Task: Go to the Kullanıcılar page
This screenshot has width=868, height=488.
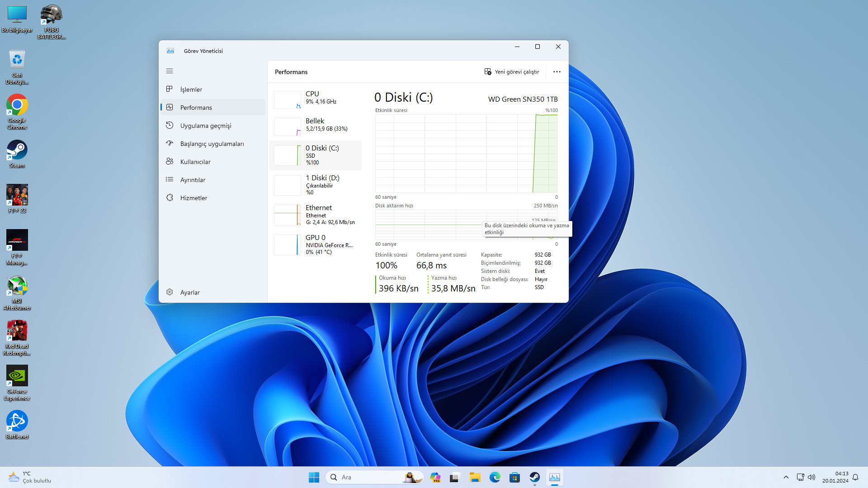Action: coord(195,162)
